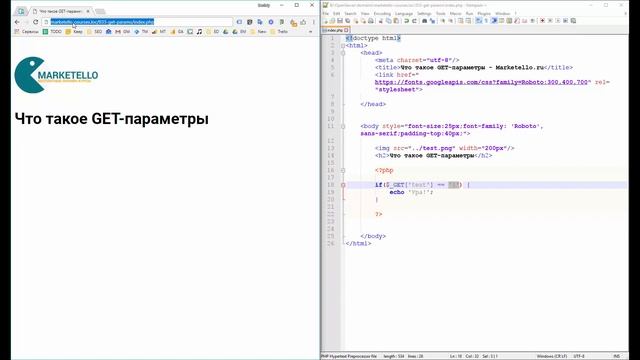
Task: Toggle vertical scroll synchronization in Notepad++
Action: [x=460, y=21]
